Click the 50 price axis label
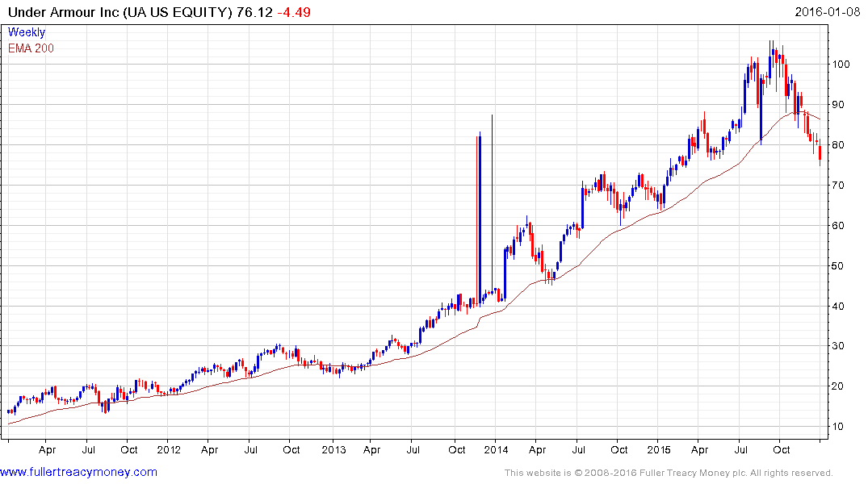 [x=838, y=265]
